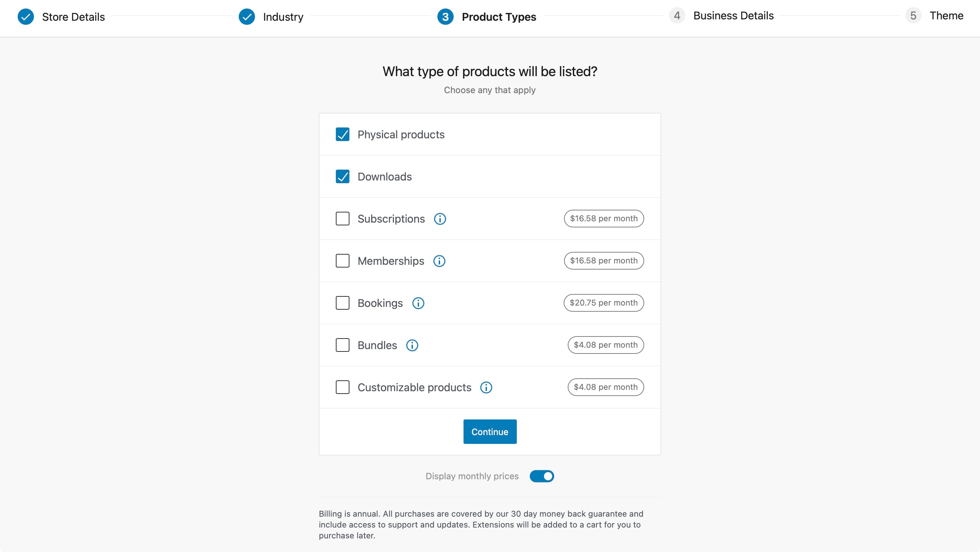Open the Bookings info tooltip icon

coord(418,304)
